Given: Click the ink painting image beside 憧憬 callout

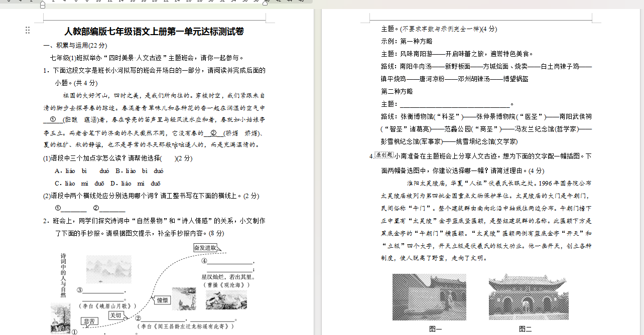Looking at the screenshot, I should (184, 298).
